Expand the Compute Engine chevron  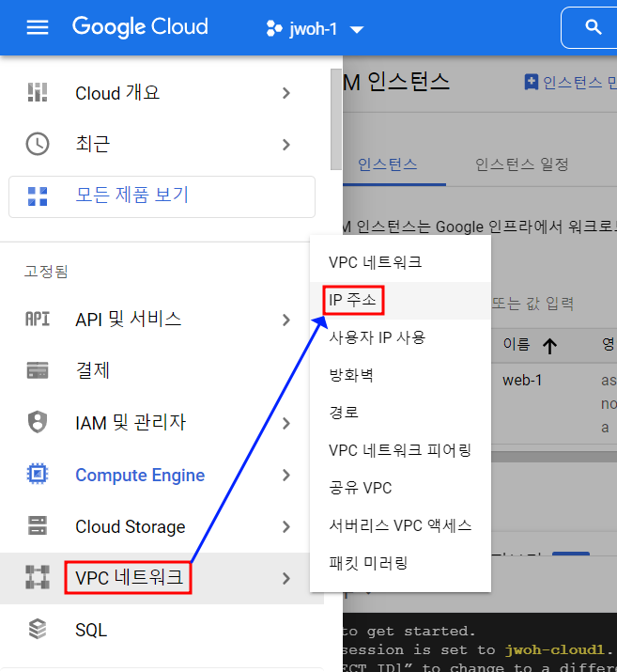coord(286,475)
